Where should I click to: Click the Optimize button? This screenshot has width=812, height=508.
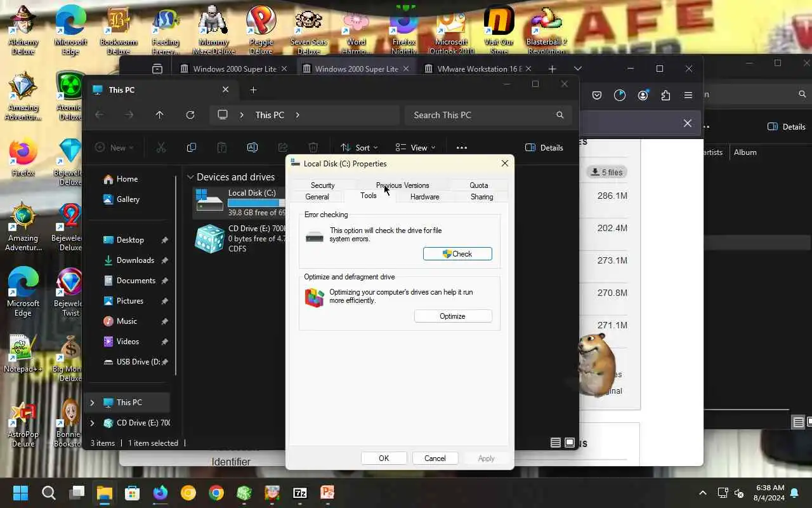click(x=452, y=316)
